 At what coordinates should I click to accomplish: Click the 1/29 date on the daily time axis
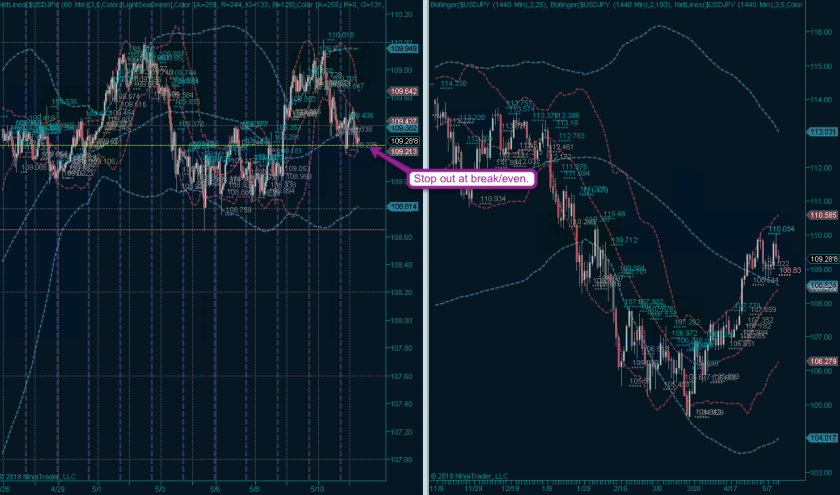click(x=584, y=489)
